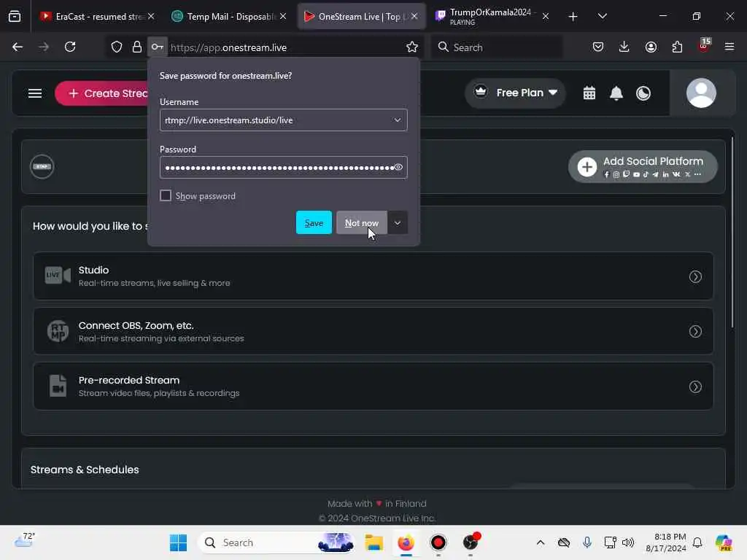Open the user profile avatar
This screenshot has width=747, height=560.
(x=701, y=93)
